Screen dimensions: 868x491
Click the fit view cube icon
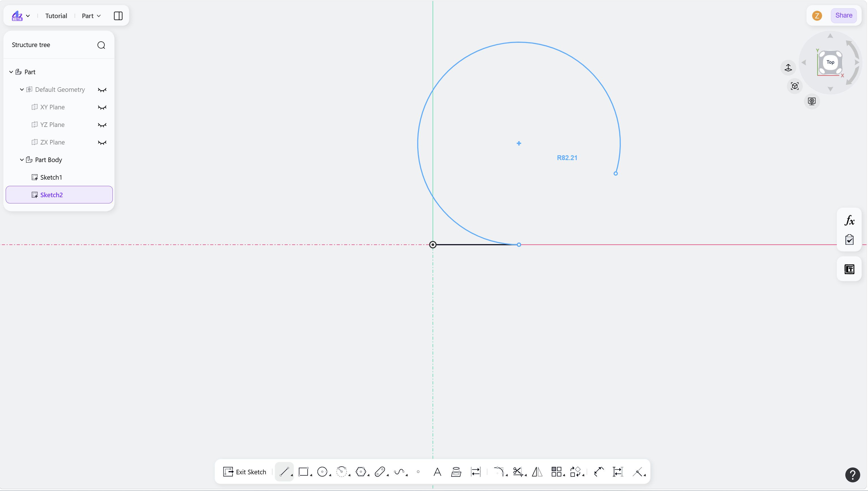click(795, 86)
